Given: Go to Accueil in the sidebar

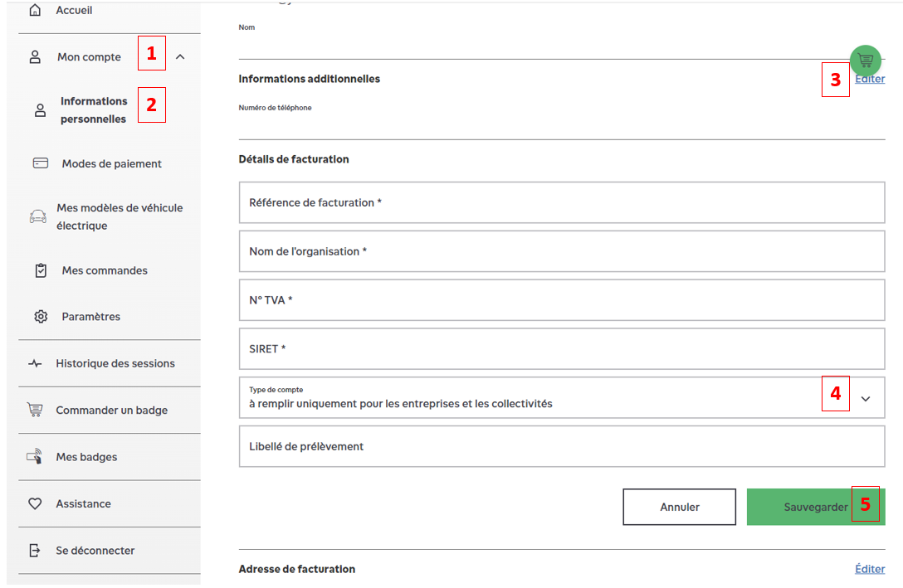Looking at the screenshot, I should click(x=74, y=10).
